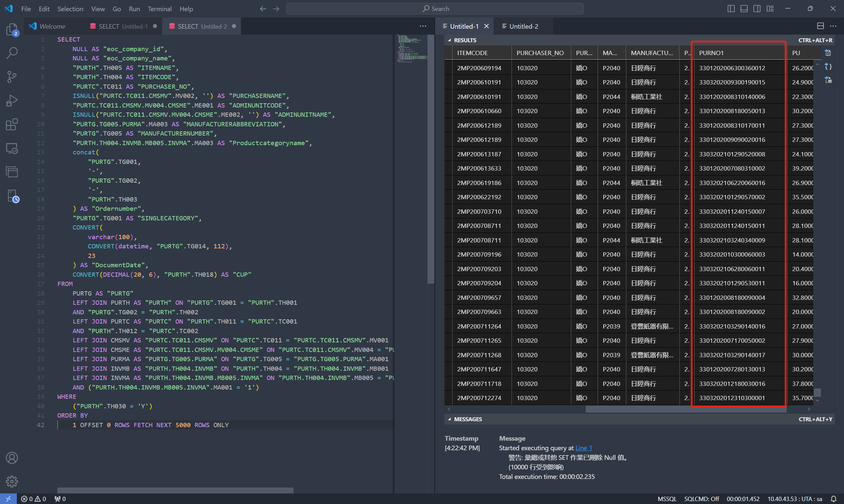Open the errors and warnings status indicator
The image size is (844, 504).
(x=33, y=499)
